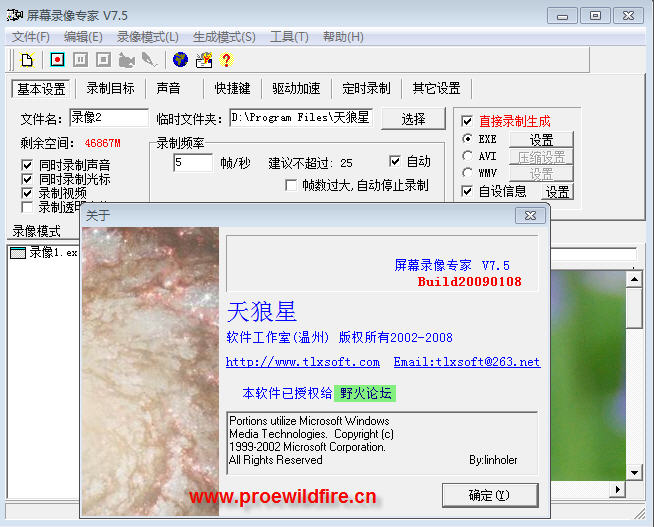Screen dimensions: 654x527
Task: Select the AVI output format radio button
Action: click(x=467, y=156)
